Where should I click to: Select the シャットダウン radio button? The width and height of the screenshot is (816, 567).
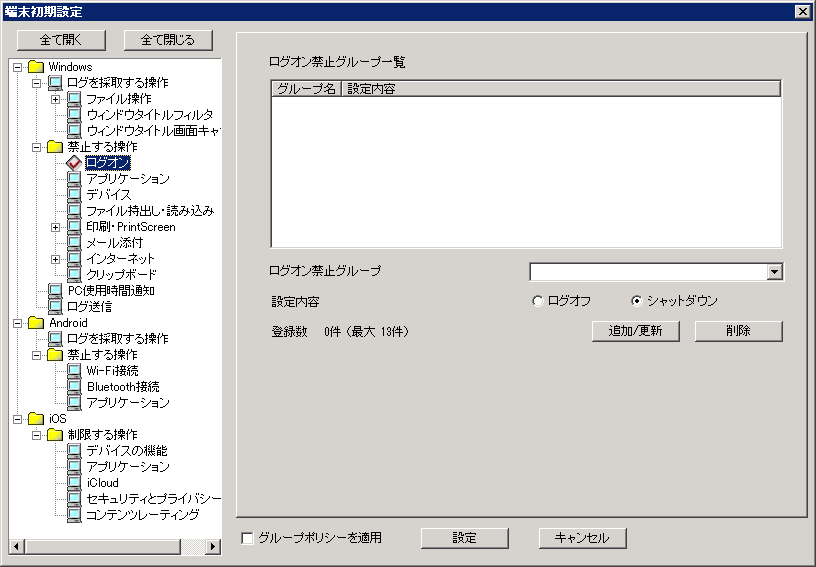(x=636, y=301)
